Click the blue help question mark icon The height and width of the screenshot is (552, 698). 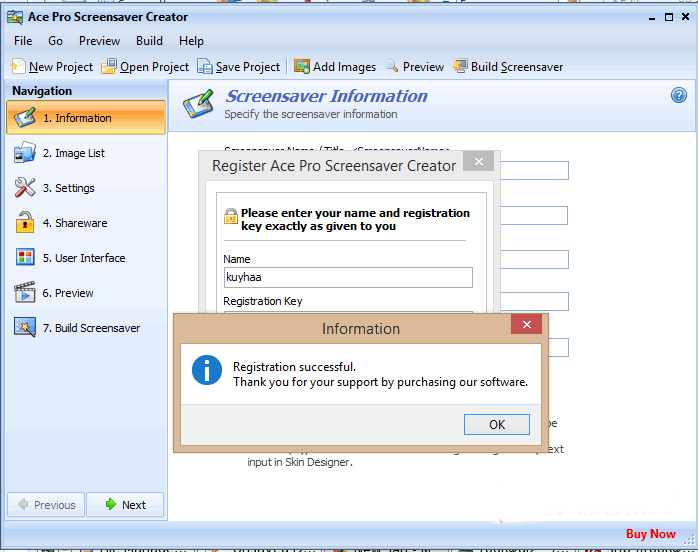click(x=678, y=95)
